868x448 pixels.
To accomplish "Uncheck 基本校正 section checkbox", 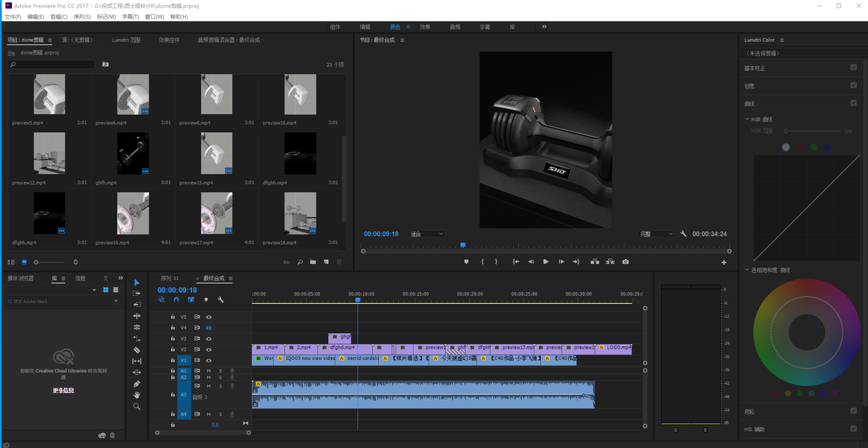I will (853, 67).
